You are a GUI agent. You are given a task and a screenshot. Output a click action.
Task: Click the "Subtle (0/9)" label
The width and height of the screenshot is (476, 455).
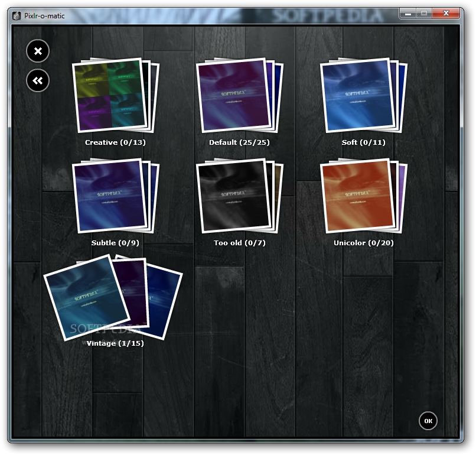click(x=115, y=243)
